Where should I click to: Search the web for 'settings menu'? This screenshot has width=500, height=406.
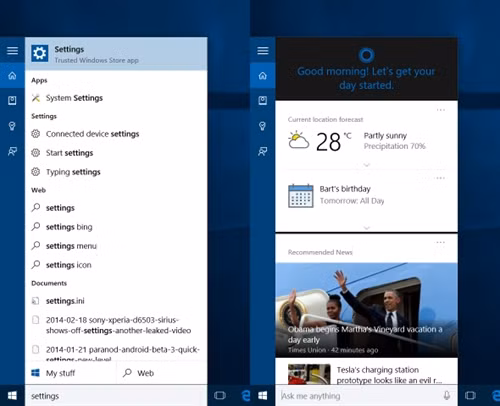point(116,246)
